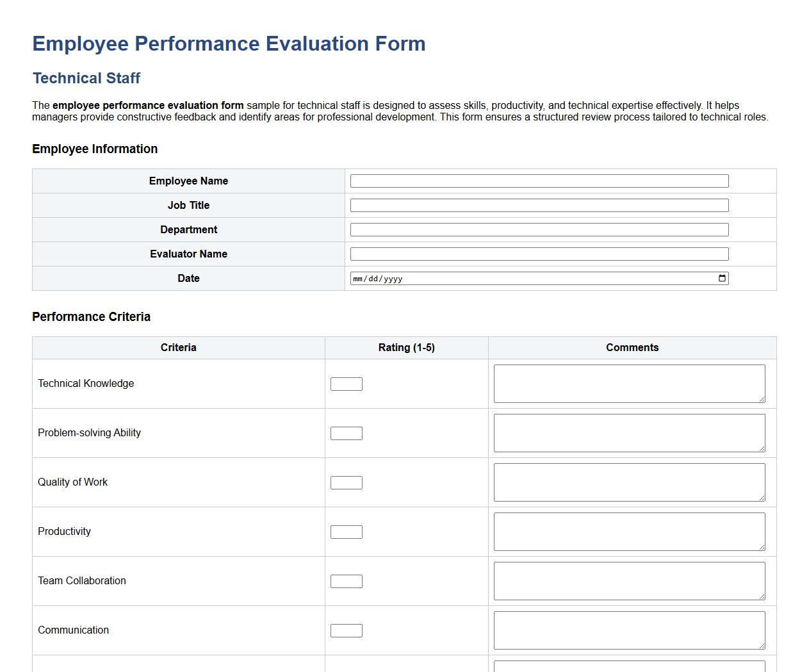Click the Communication comments area
The image size is (809, 672).
[628, 630]
